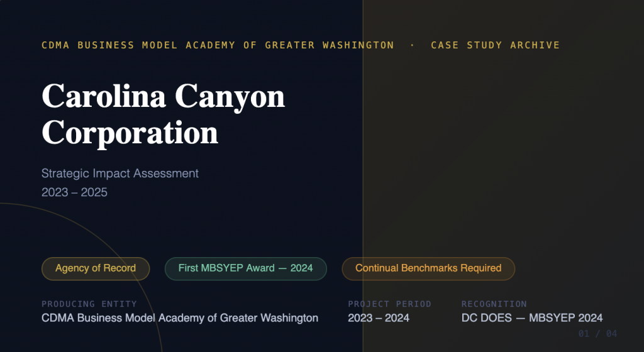
Task: Select the 2023 – 2024 project period value
Action: coord(378,318)
